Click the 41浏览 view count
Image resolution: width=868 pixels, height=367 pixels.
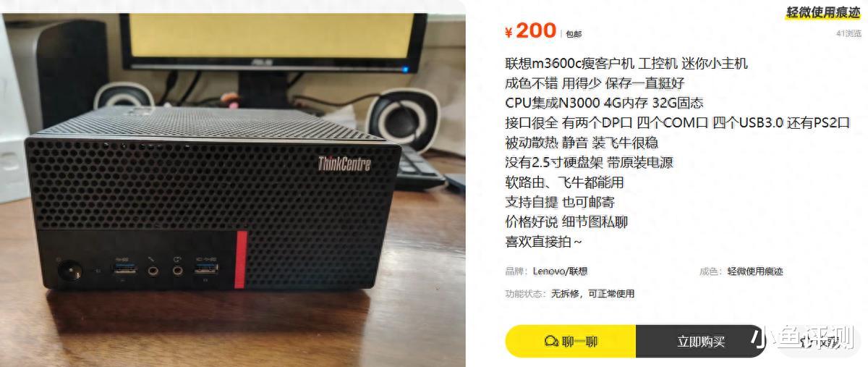pyautogui.click(x=849, y=33)
